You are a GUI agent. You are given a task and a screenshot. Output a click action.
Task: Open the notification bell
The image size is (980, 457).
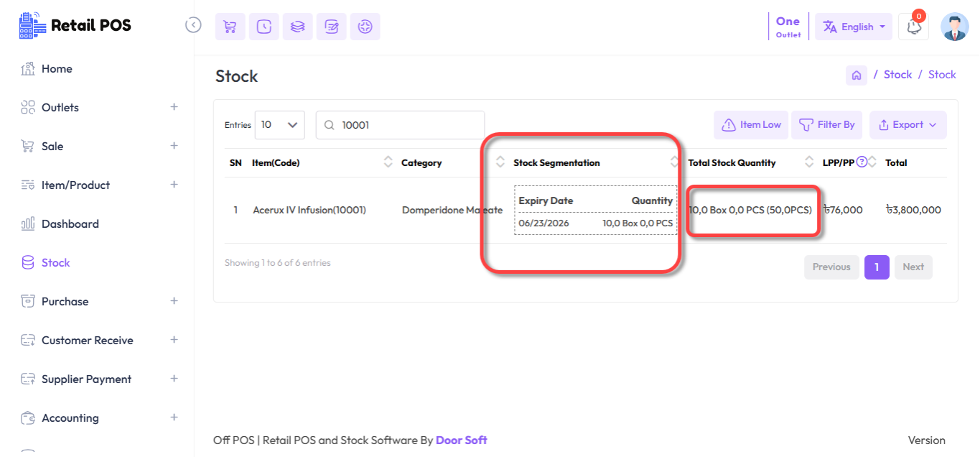click(913, 27)
